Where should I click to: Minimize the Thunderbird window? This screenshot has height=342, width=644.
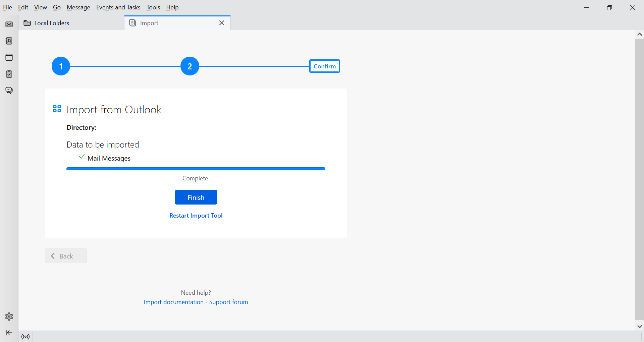587,7
